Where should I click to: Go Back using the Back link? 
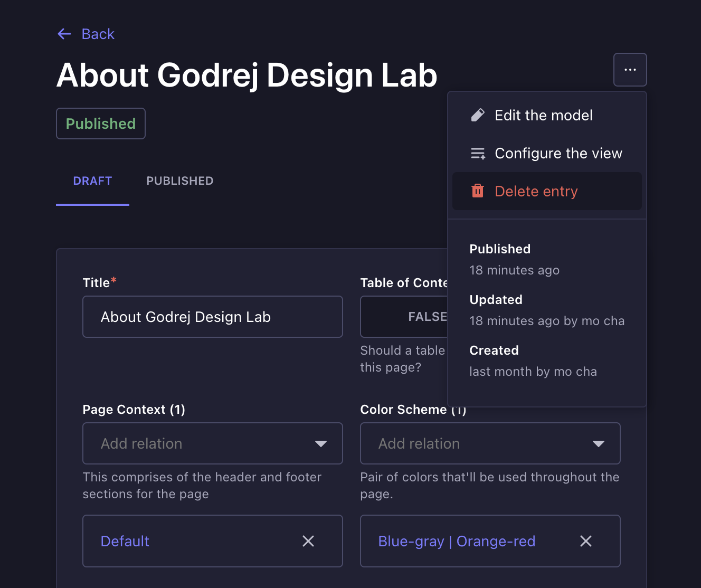click(98, 34)
